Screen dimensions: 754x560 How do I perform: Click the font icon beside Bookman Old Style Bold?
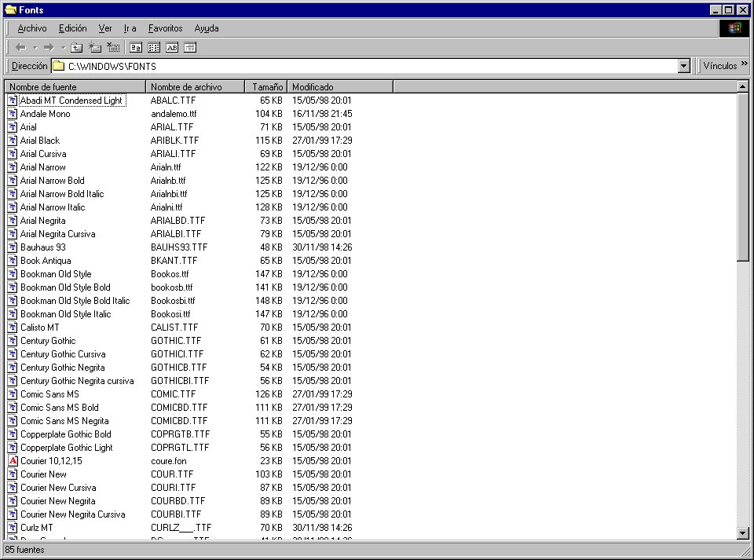coord(13,287)
